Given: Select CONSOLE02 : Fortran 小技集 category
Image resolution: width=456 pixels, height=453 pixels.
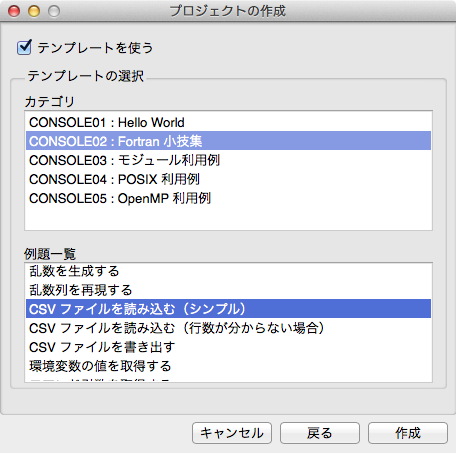Looking at the screenshot, I should pyautogui.click(x=228, y=141).
